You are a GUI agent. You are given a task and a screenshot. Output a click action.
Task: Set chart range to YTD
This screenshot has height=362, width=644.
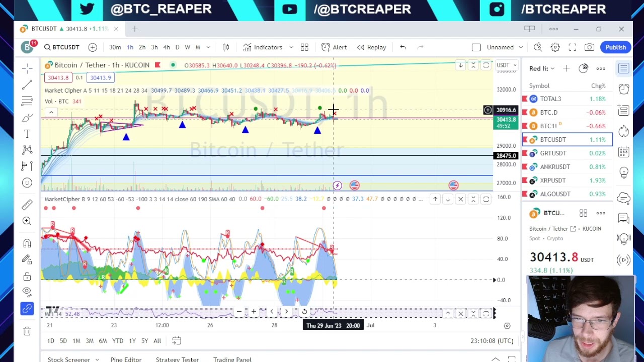(x=118, y=340)
